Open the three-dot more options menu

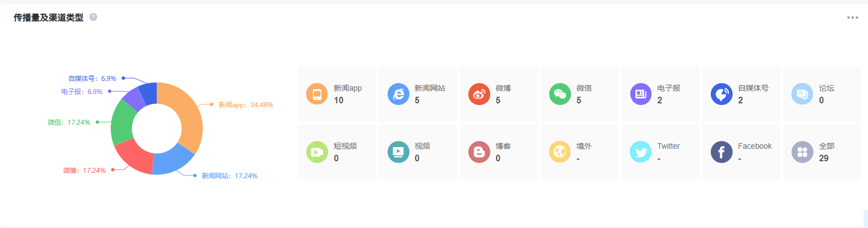(x=852, y=17)
